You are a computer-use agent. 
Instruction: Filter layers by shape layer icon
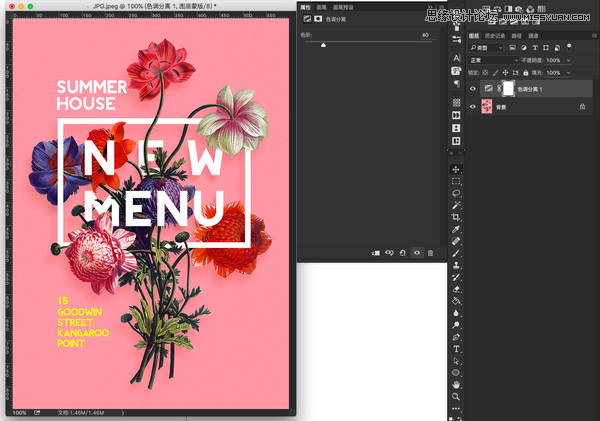(x=546, y=48)
